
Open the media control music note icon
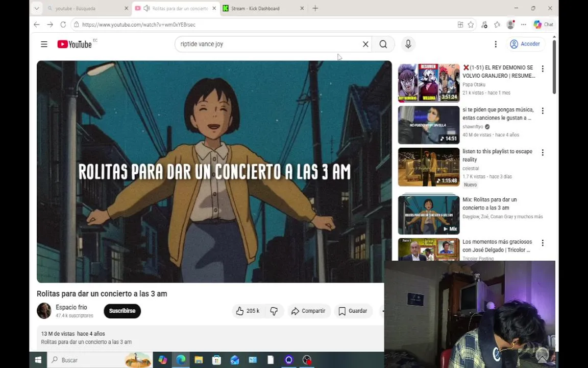click(x=484, y=25)
